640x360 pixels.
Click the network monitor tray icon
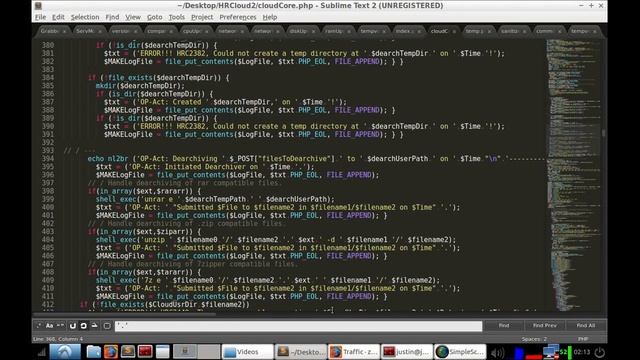pos(551,352)
